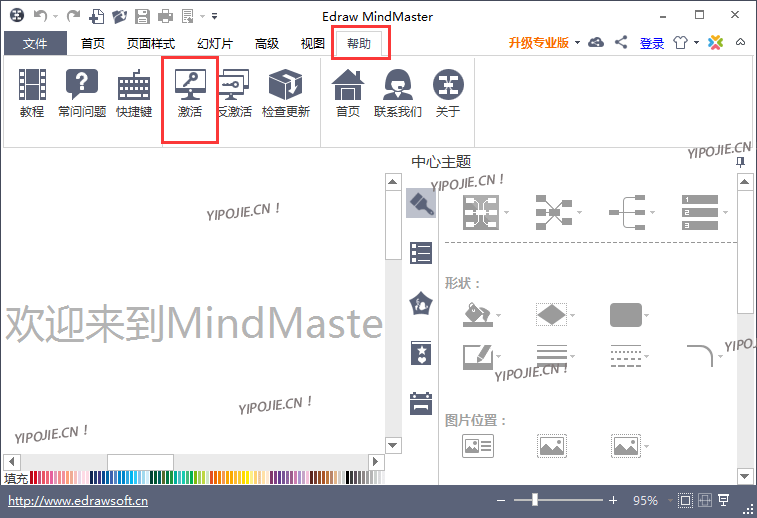Expand the theme shirt dropdown arrow
The image size is (757, 518).
(696, 42)
